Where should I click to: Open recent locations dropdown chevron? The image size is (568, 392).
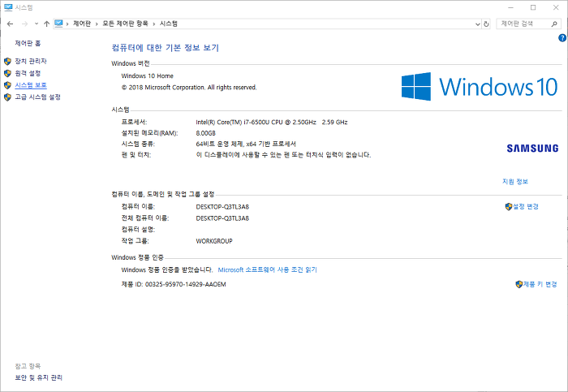(37, 24)
